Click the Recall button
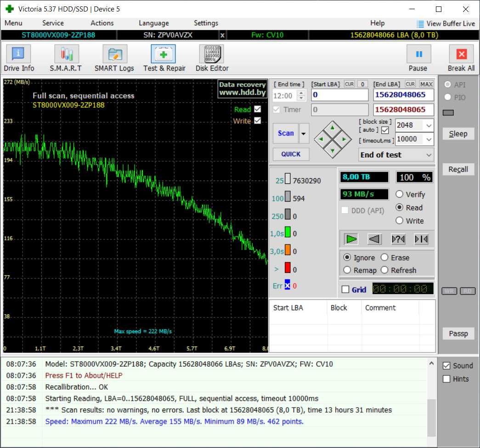This screenshot has height=448, width=480. [458, 170]
